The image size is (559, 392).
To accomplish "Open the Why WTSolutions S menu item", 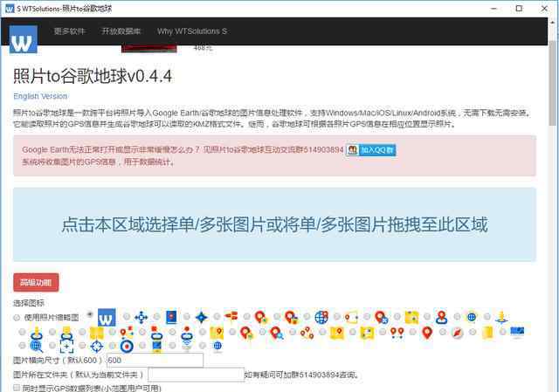I will (x=192, y=31).
